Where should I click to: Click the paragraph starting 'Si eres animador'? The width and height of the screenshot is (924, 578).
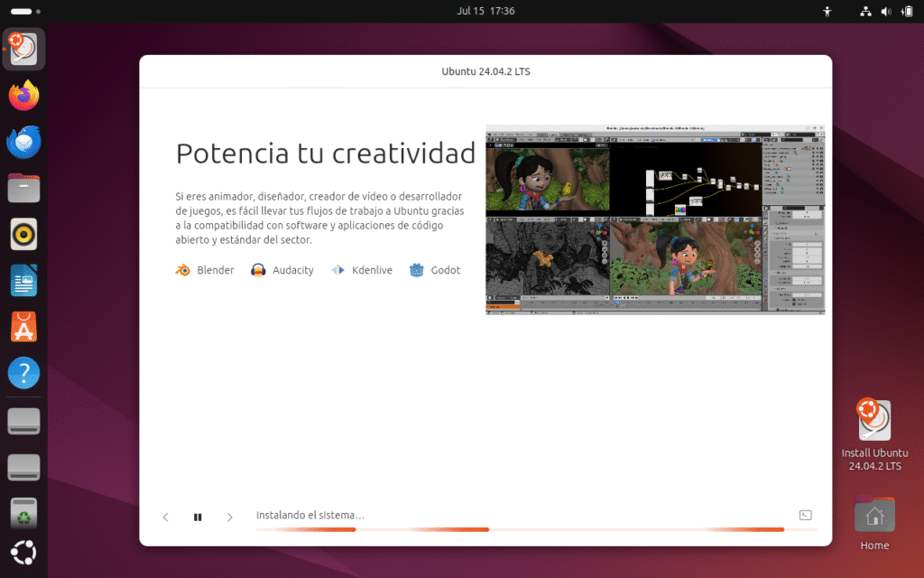tap(319, 219)
